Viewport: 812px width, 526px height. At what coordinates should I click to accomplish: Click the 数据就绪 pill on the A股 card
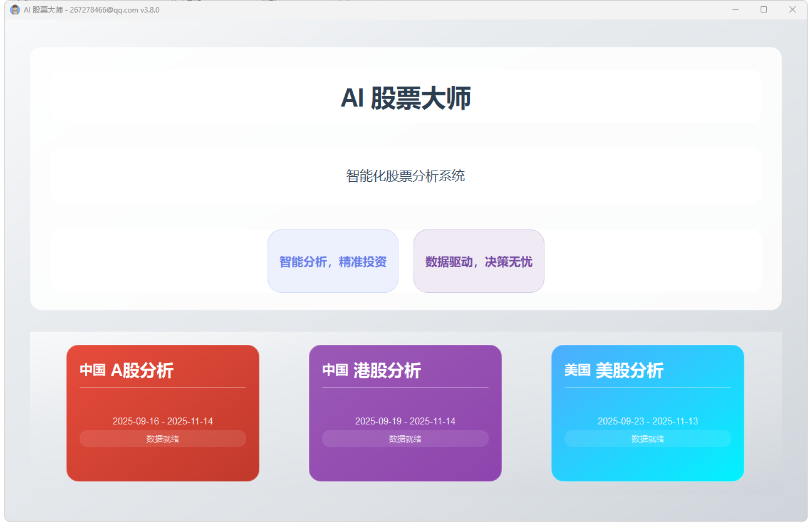point(162,438)
